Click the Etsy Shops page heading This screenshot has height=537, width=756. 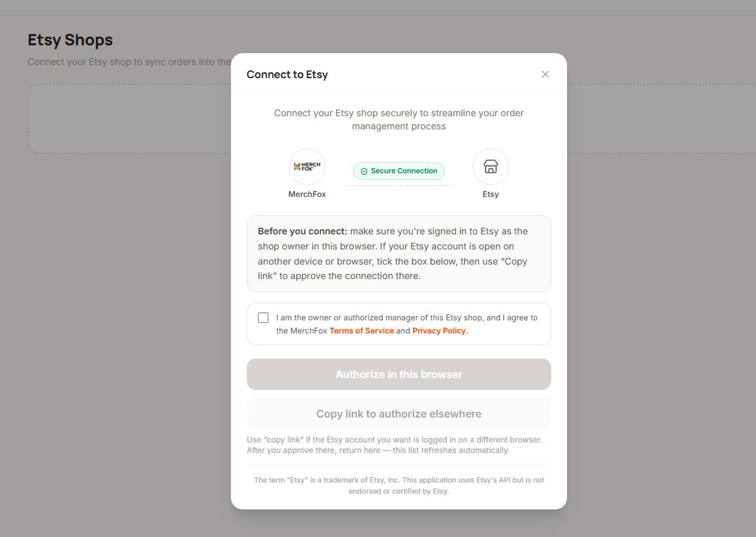pyautogui.click(x=70, y=40)
